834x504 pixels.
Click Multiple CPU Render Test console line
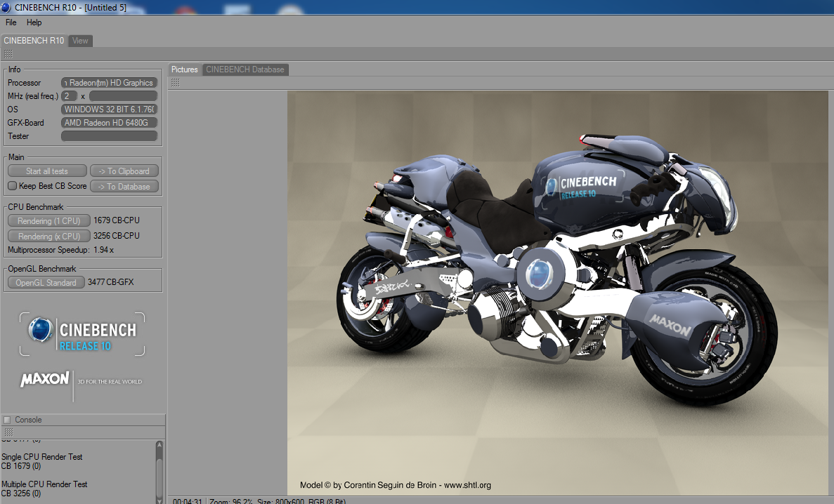(44, 484)
